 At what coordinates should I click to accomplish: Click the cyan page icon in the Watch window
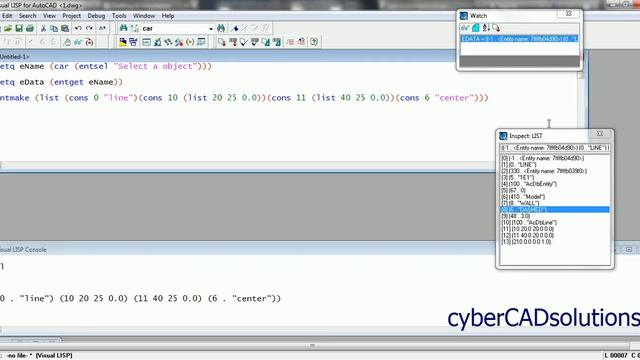(x=476, y=28)
